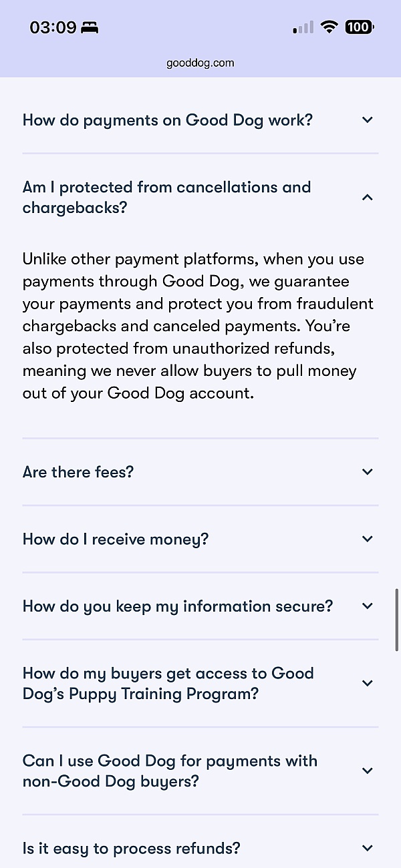Expand the process refunds chevron
Viewport: 401px width, 868px height.
tap(367, 849)
